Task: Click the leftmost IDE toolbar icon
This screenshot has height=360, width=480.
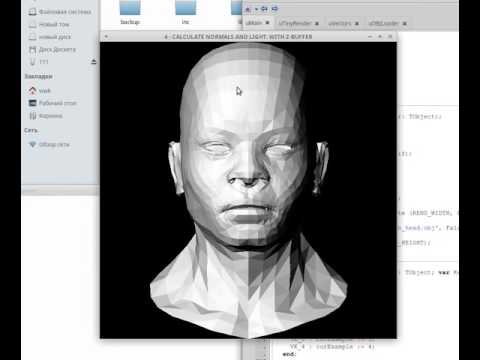Action: point(248,9)
